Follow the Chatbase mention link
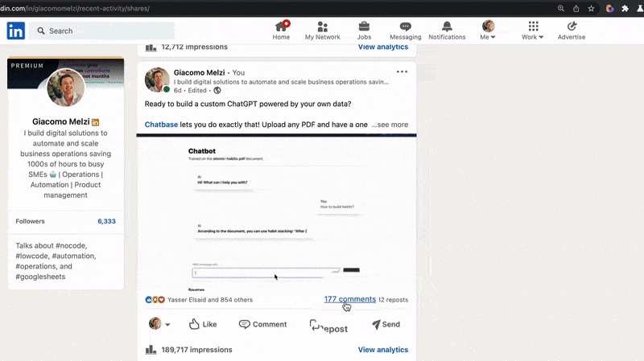The image size is (644, 361). point(161,125)
